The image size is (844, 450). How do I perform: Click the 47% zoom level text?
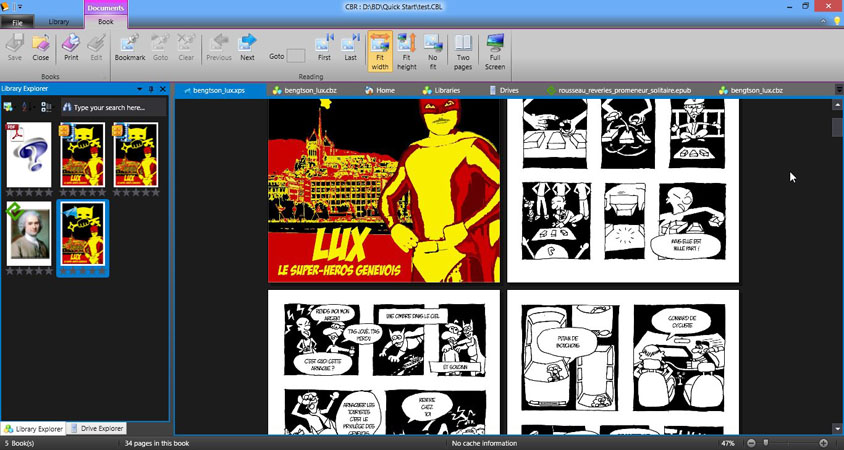click(728, 444)
